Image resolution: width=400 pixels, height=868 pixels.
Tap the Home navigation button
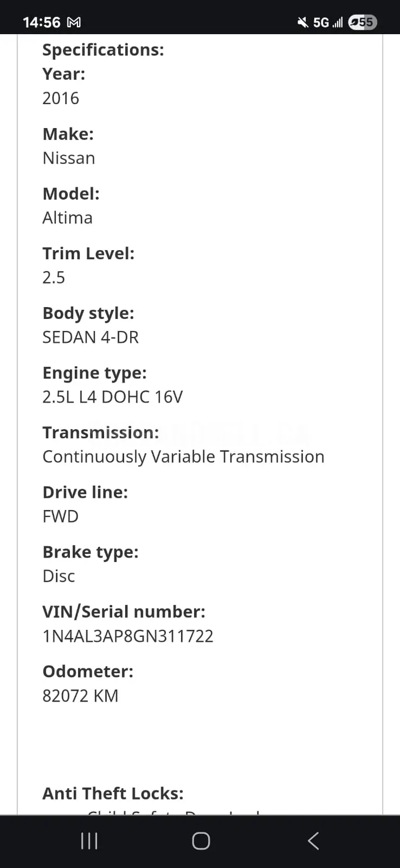(x=200, y=840)
